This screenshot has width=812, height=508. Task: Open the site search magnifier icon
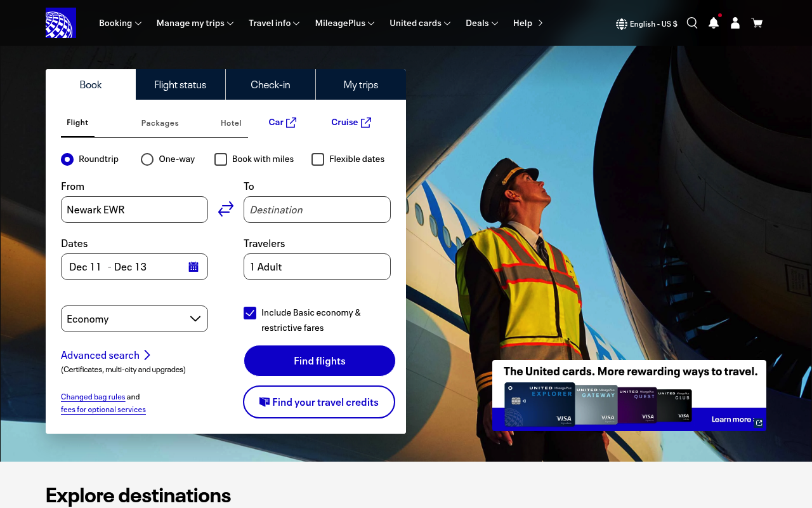pyautogui.click(x=692, y=23)
